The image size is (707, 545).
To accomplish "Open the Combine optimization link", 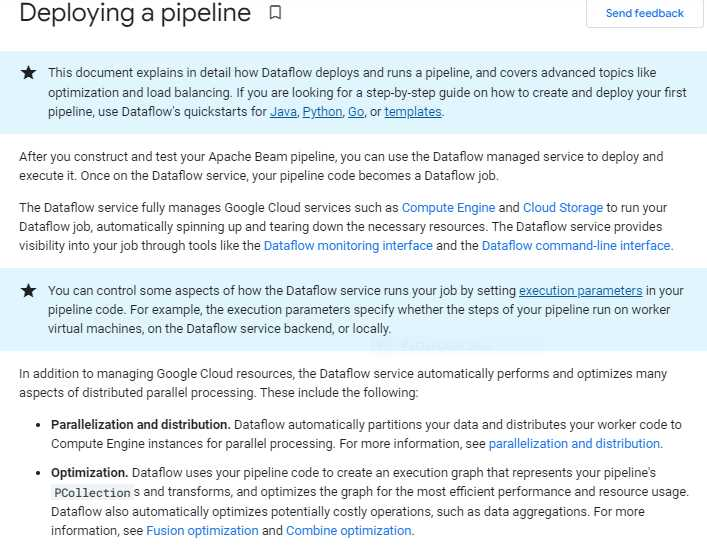I will pyautogui.click(x=349, y=531).
